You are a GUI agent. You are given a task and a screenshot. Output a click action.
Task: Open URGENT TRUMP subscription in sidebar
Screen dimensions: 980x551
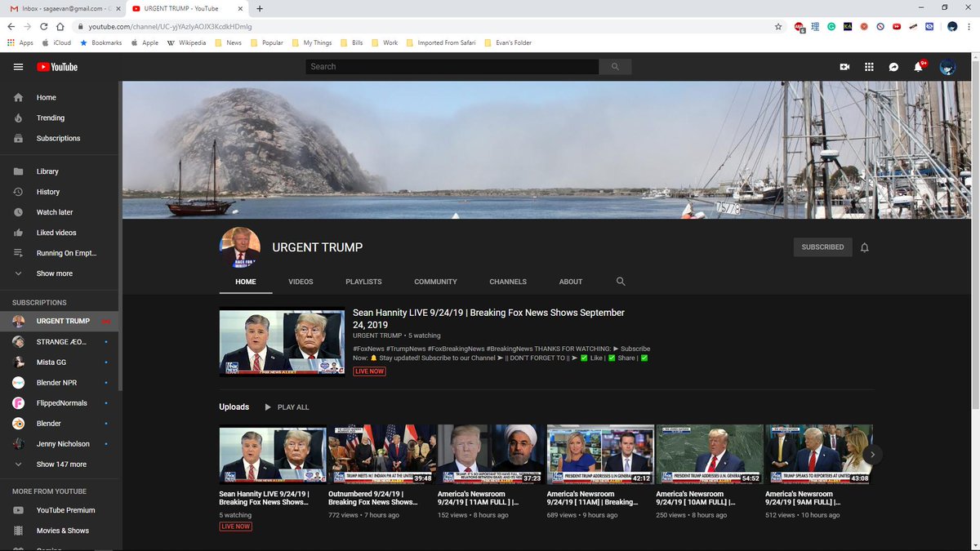click(60, 321)
